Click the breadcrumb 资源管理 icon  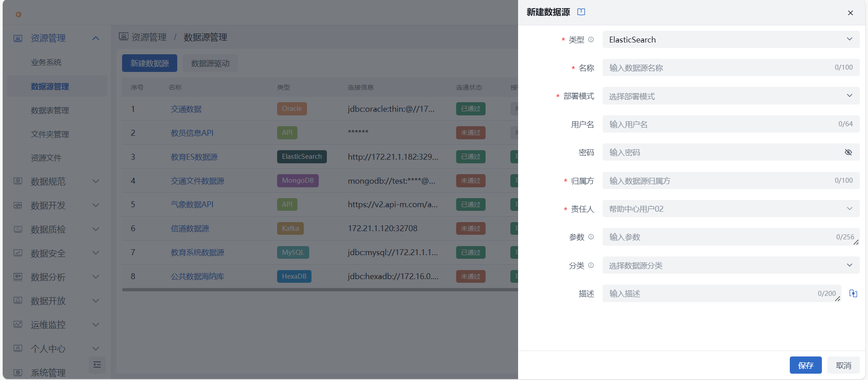pos(123,37)
